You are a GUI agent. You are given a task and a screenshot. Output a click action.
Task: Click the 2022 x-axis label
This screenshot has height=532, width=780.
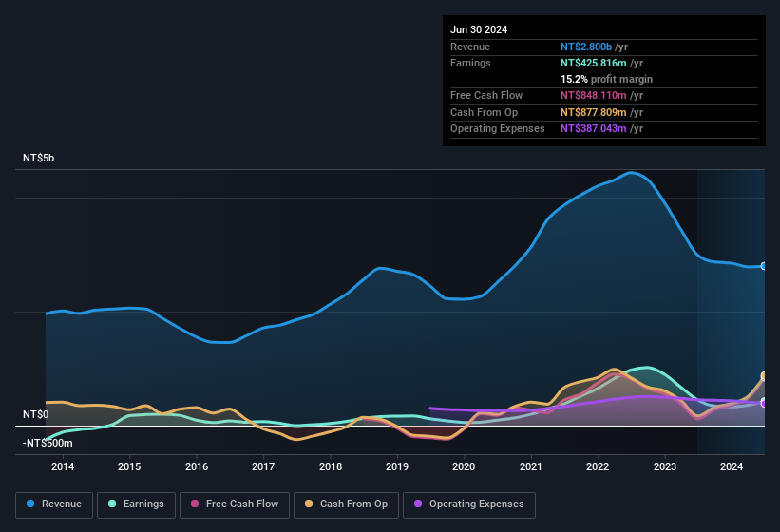click(x=598, y=466)
